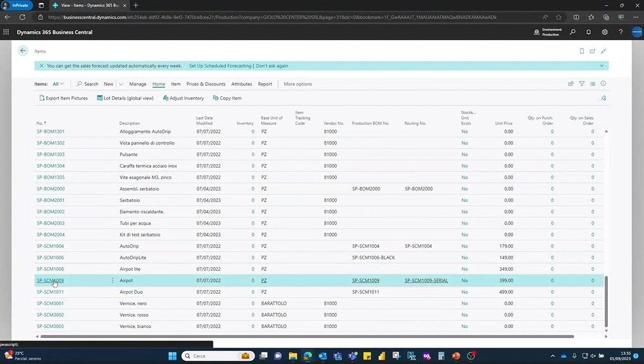Screen dimensions: 644x364
Task: Open item SP-BOM2000 link
Action: pos(51,189)
